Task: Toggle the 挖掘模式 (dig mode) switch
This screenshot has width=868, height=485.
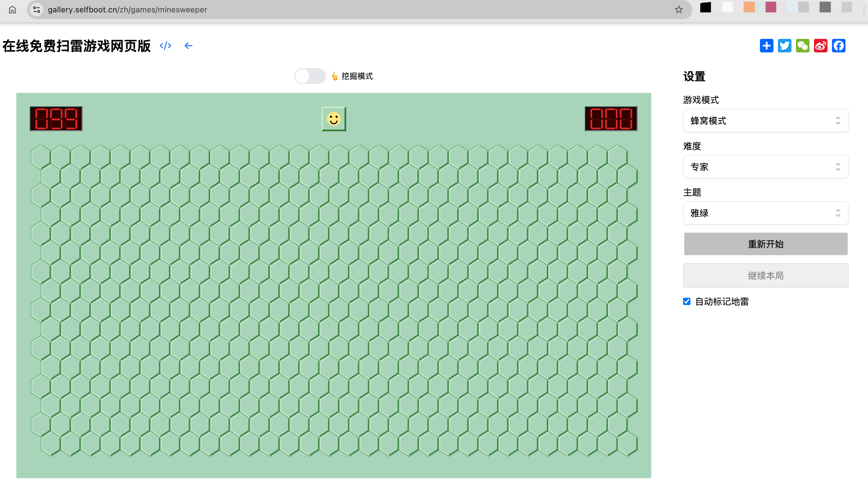Action: click(x=309, y=76)
